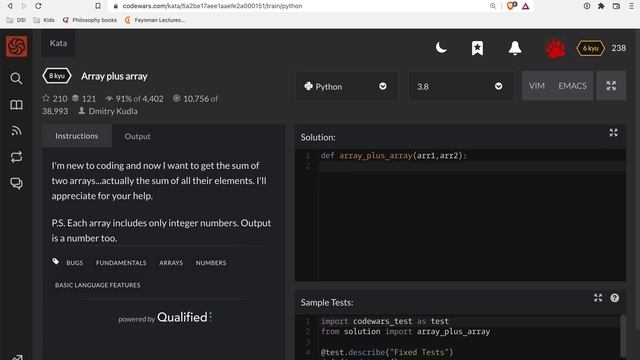Click the star count 210 icon

[x=46, y=98]
